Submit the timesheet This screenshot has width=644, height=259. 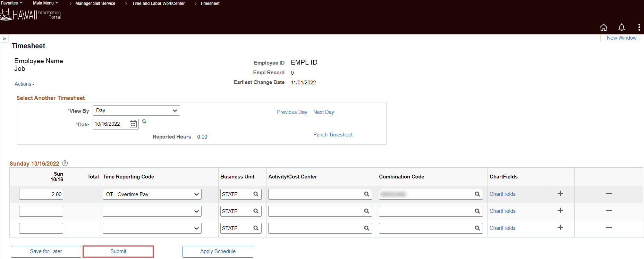coord(118,251)
